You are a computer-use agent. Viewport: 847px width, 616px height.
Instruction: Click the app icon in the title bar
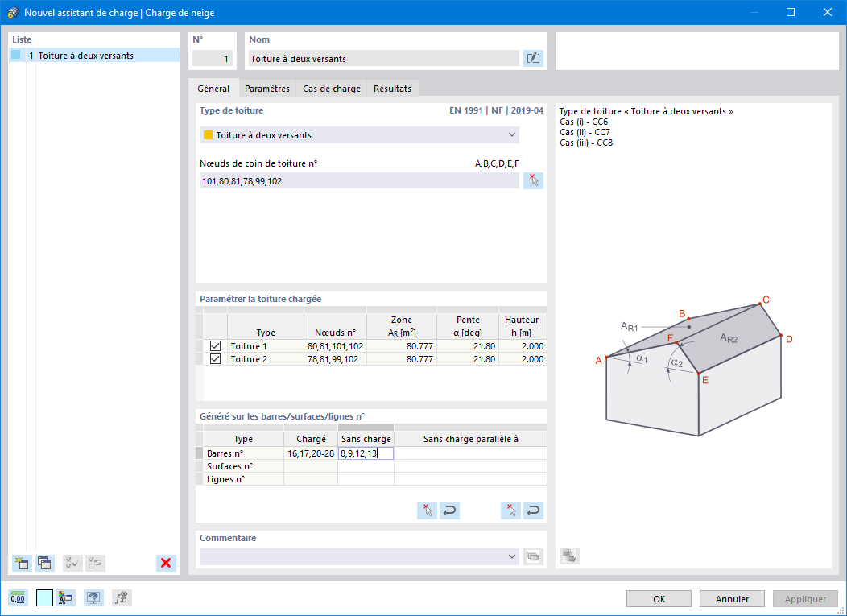[14, 12]
